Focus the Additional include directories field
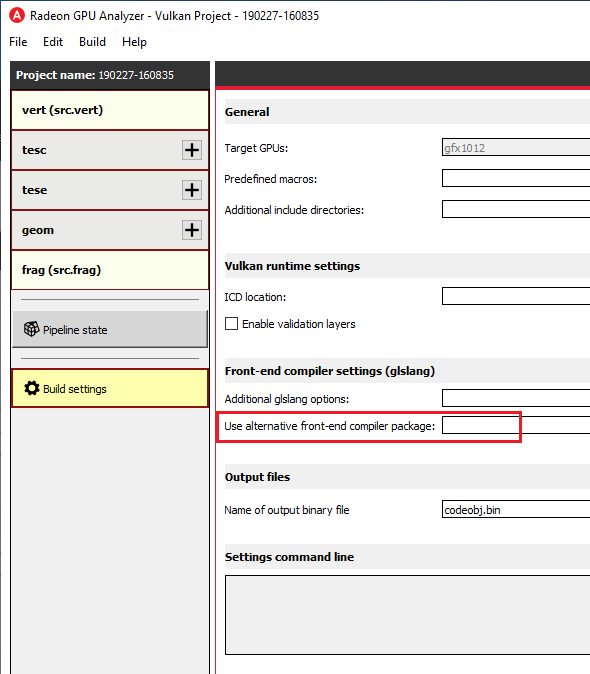Image resolution: width=590 pixels, height=674 pixels. (x=516, y=209)
